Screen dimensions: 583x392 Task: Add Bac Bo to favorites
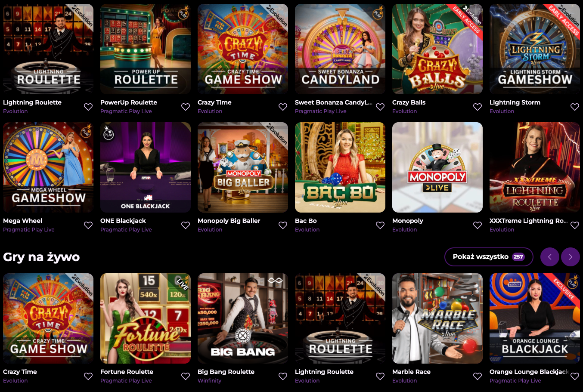pos(380,225)
